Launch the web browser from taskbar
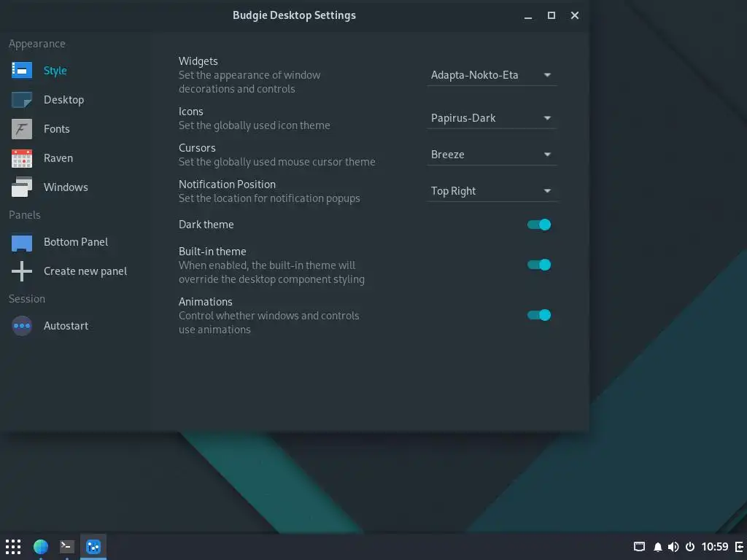 click(x=41, y=547)
